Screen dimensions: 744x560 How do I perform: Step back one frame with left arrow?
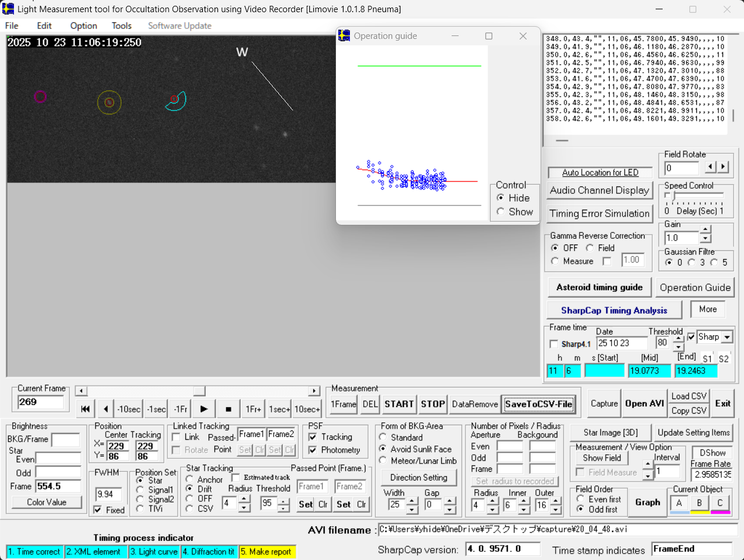coord(105,409)
